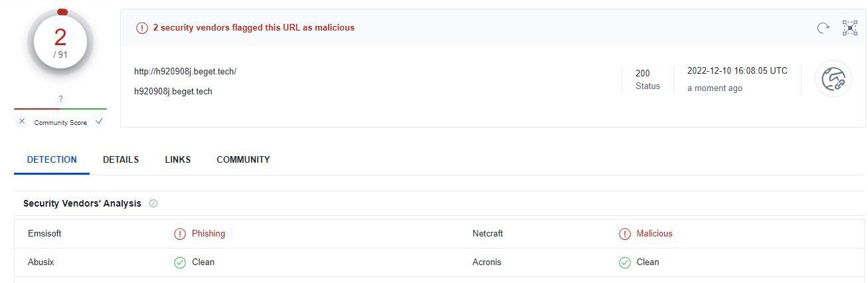Image resolution: width=868 pixels, height=283 pixels.
Task: Click the reanalyze refresh icon
Action: point(823,28)
